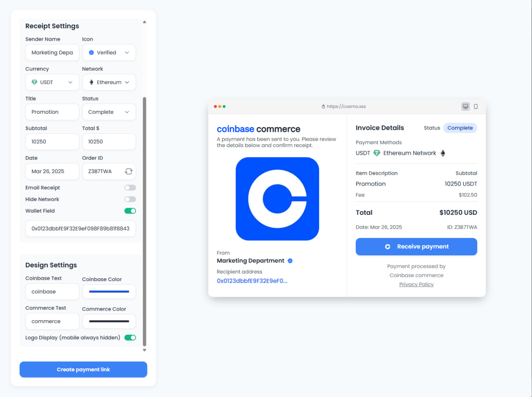The height and width of the screenshot is (397, 532).
Task: Click the "coinbase commerce" heading in preview
Action: [x=259, y=129]
